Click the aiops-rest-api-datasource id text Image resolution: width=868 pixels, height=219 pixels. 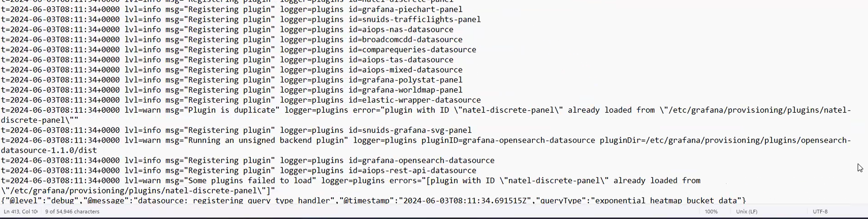tap(419, 171)
